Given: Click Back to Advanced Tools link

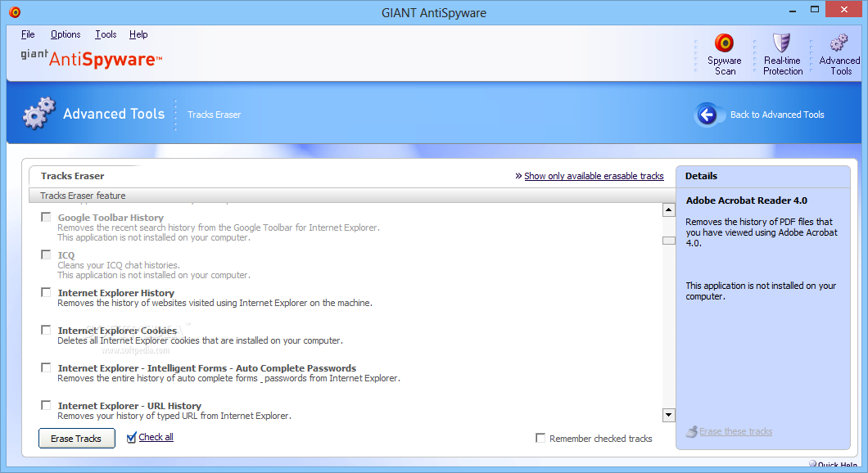Looking at the screenshot, I should (x=777, y=115).
